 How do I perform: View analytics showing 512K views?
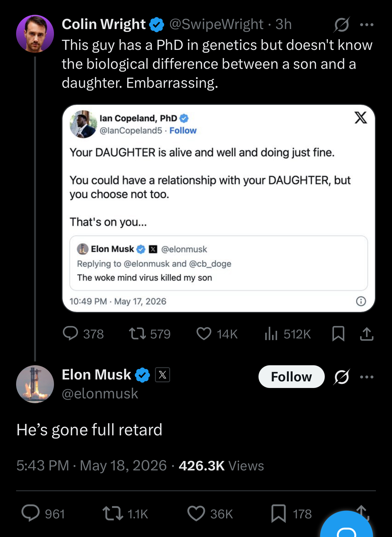click(x=288, y=334)
